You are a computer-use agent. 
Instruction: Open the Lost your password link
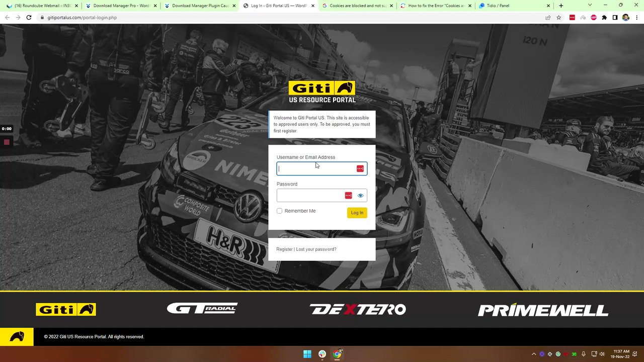[x=316, y=249]
